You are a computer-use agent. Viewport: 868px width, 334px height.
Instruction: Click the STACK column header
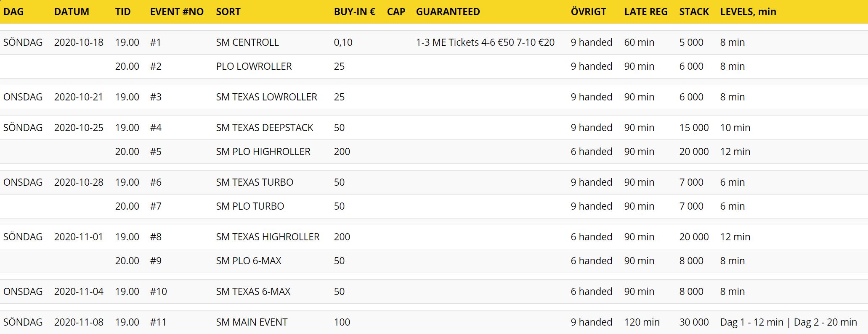click(694, 12)
